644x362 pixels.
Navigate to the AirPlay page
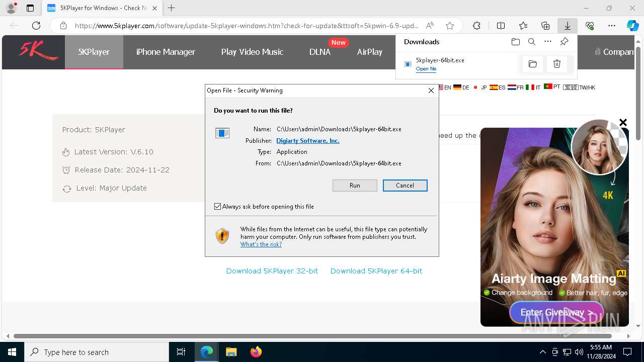click(x=370, y=52)
